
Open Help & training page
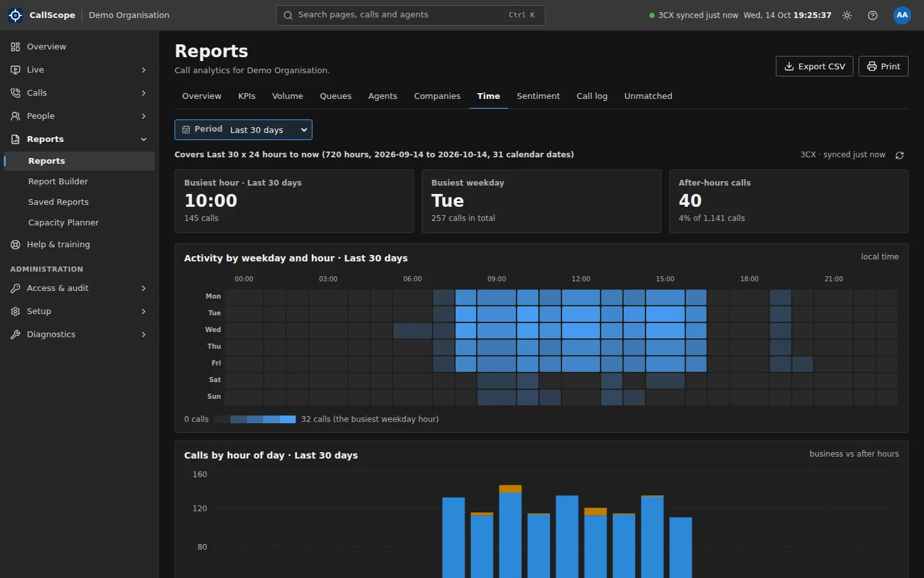coord(79,245)
